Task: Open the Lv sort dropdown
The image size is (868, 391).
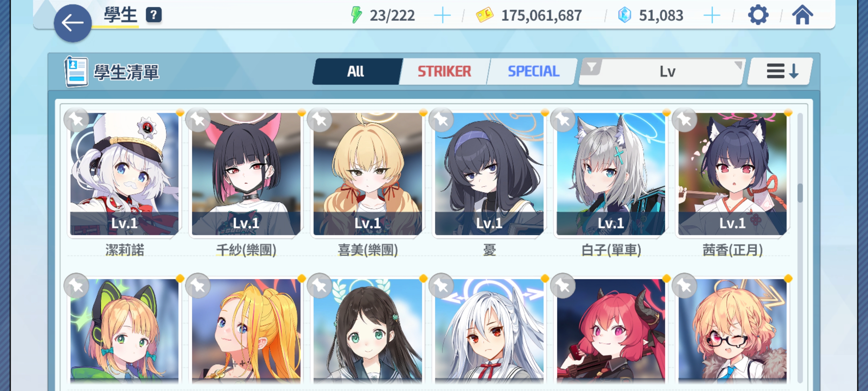Action: [x=662, y=71]
